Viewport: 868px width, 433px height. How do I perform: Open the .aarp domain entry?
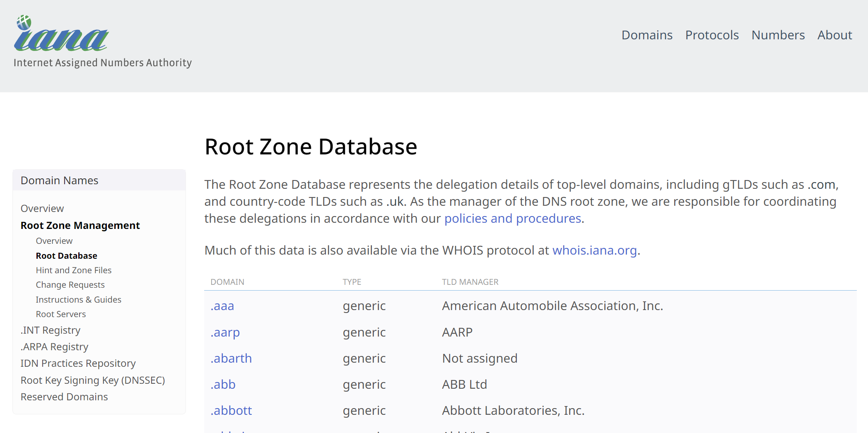pyautogui.click(x=225, y=332)
